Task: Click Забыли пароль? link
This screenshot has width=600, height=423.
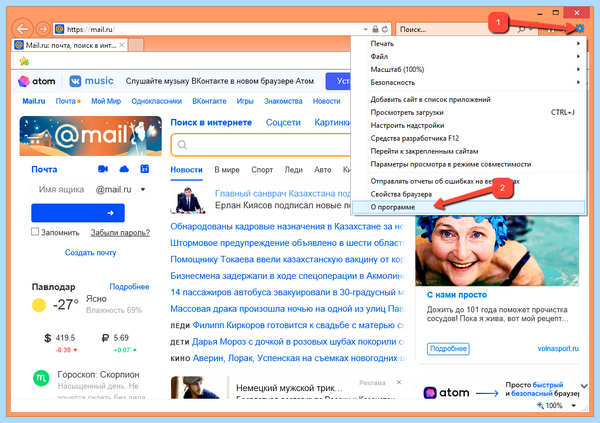Action: [120, 232]
